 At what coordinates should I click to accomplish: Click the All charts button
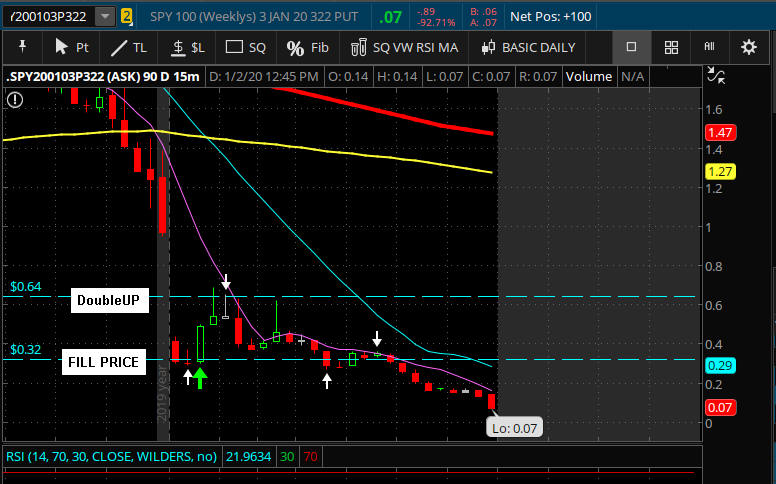(x=709, y=47)
